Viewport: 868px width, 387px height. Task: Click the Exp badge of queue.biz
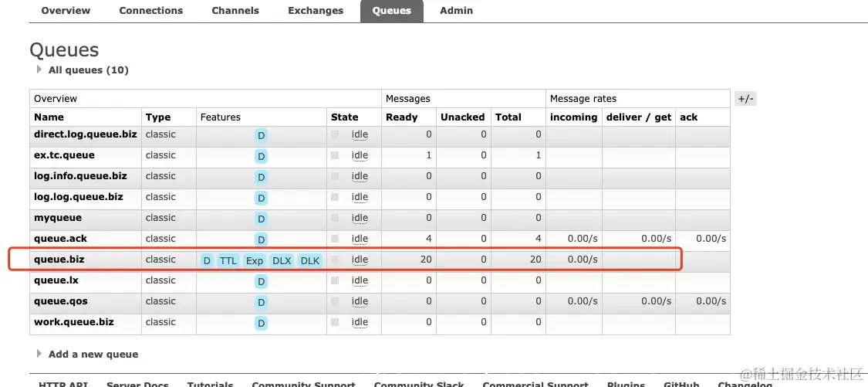(255, 260)
